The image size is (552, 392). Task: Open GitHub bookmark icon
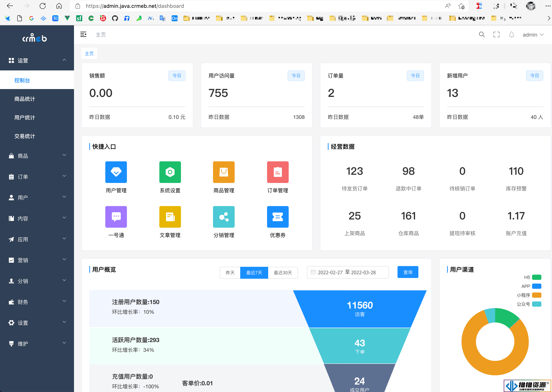(x=115, y=18)
